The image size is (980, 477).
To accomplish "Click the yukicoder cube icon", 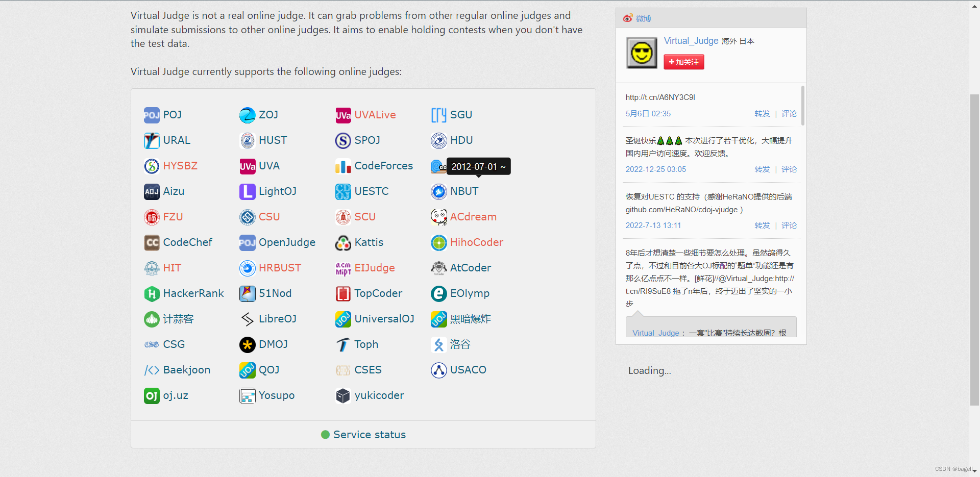I will click(x=343, y=395).
